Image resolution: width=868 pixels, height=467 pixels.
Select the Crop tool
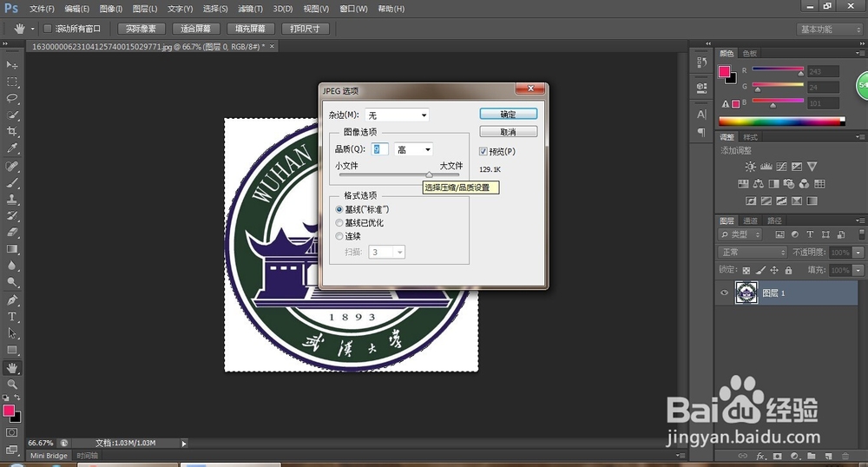[11, 131]
